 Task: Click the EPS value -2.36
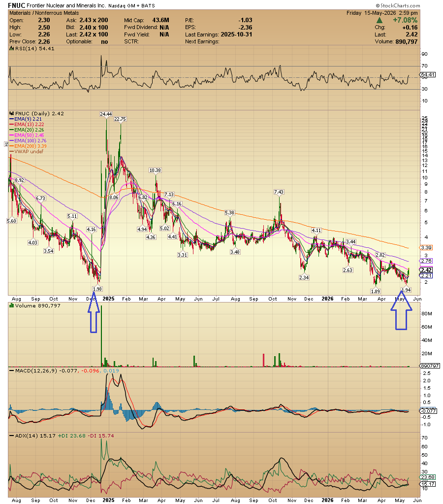coord(246,28)
